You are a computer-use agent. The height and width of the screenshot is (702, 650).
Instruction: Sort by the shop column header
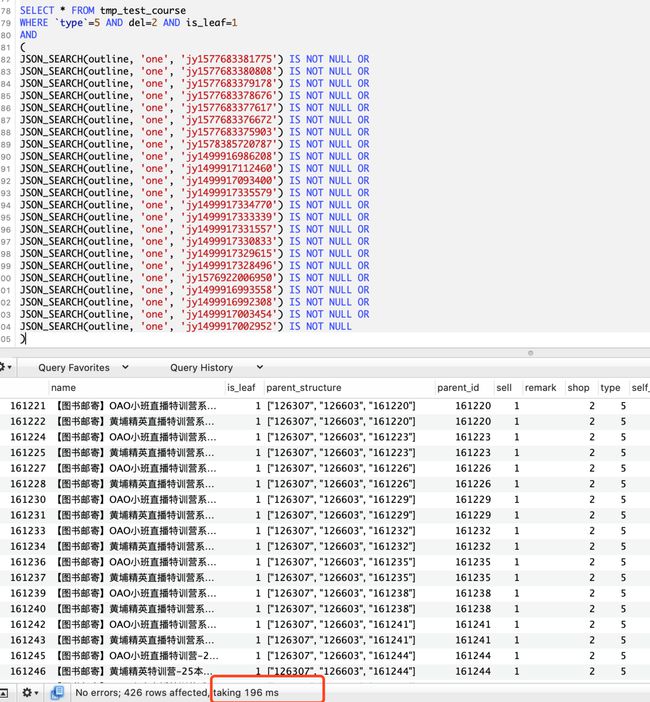tap(580, 388)
